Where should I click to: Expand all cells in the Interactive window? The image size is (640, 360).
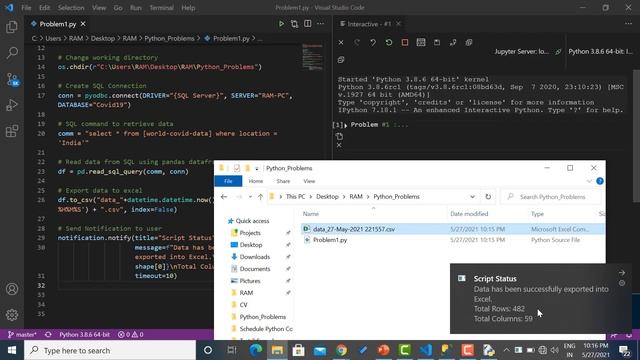click(469, 42)
